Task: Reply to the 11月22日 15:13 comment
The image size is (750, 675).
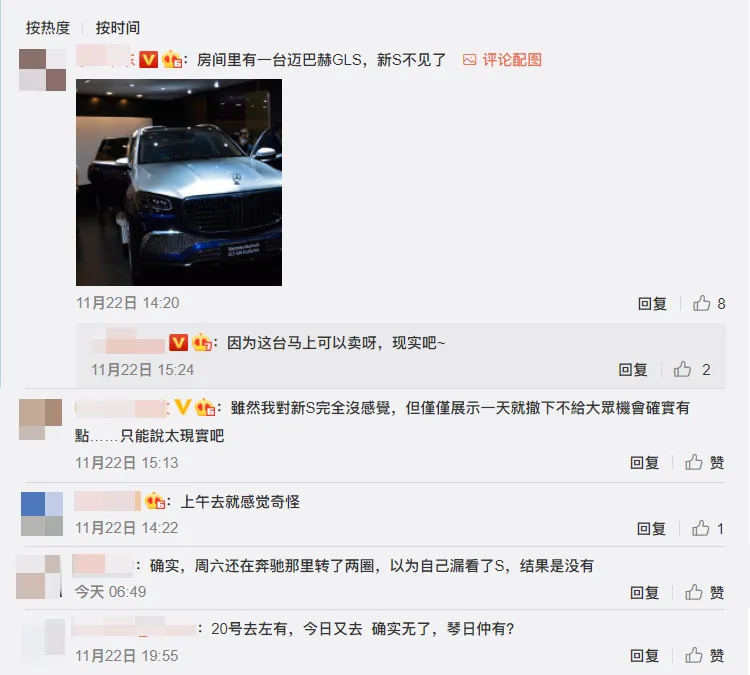Action: 644,463
